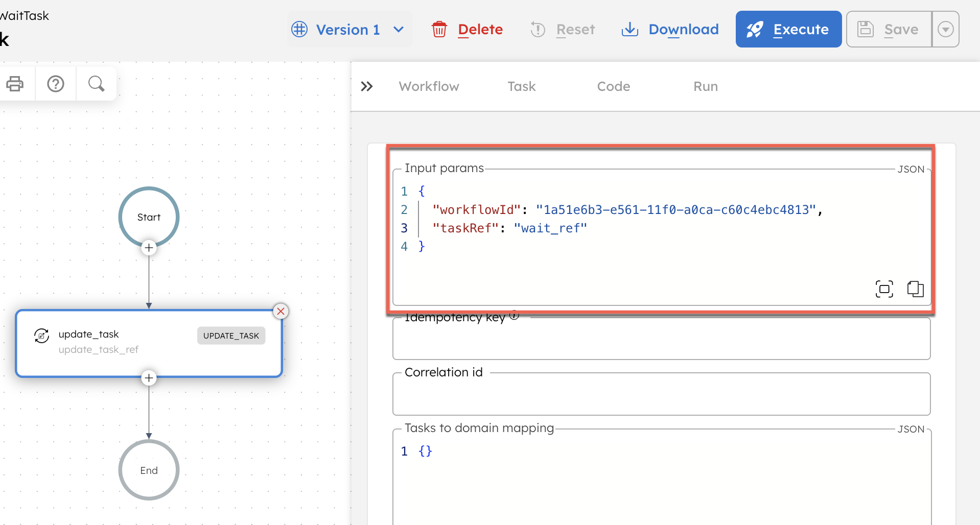Open the help icon in the canvas toolbar

[55, 84]
